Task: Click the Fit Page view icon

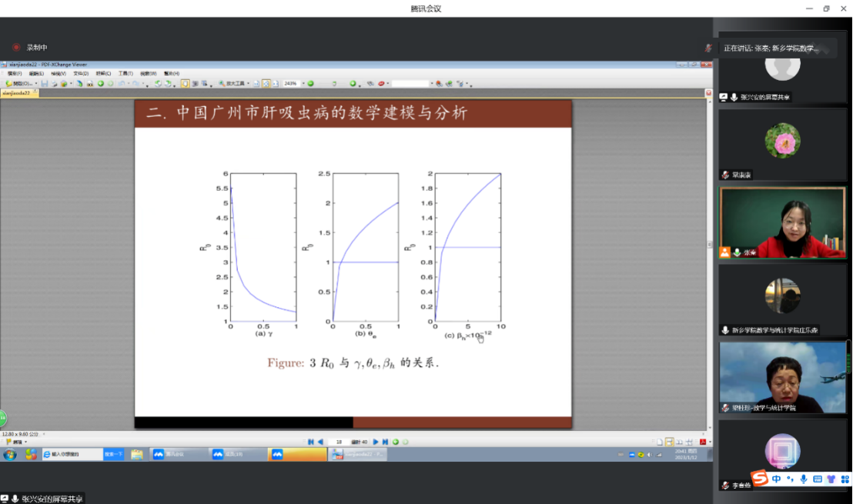Action: 266,84
